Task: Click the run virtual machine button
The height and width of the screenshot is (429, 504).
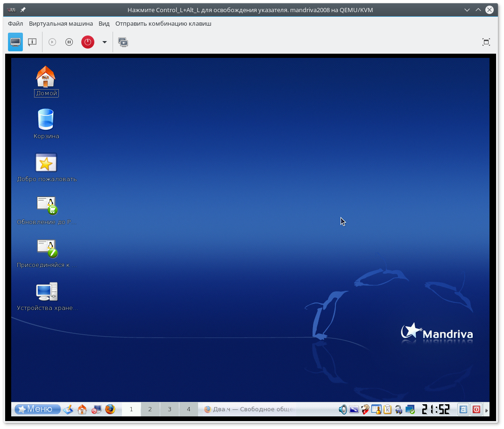Action: click(x=52, y=42)
